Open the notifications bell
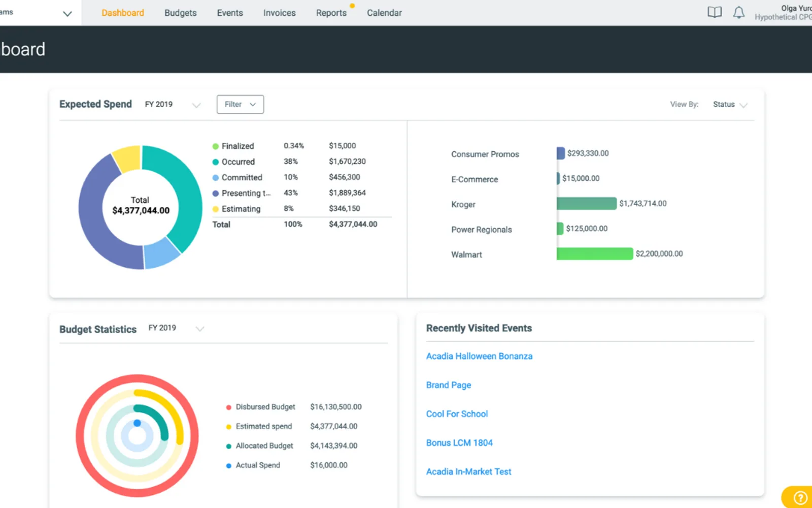812x508 pixels. point(739,13)
